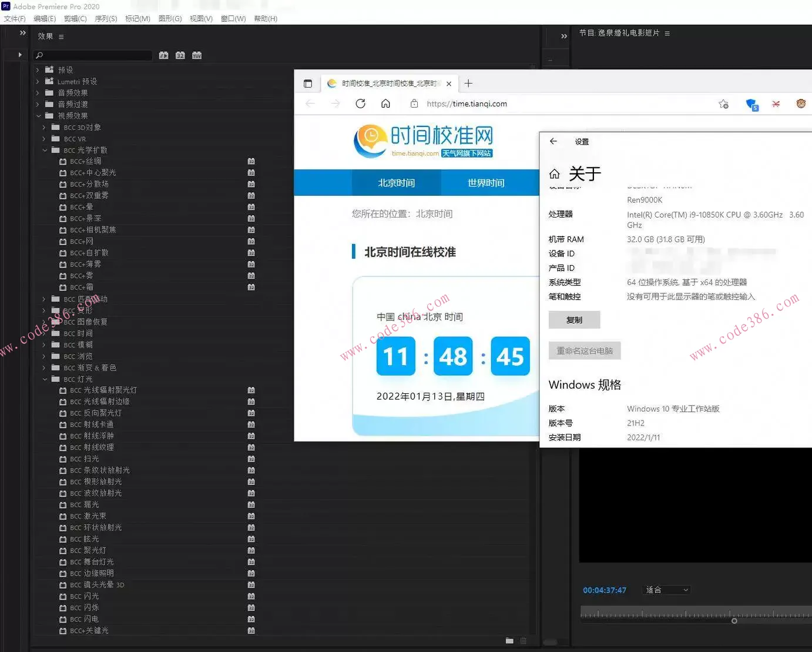Open the 编辑(E) menu
The width and height of the screenshot is (812, 652).
point(45,19)
